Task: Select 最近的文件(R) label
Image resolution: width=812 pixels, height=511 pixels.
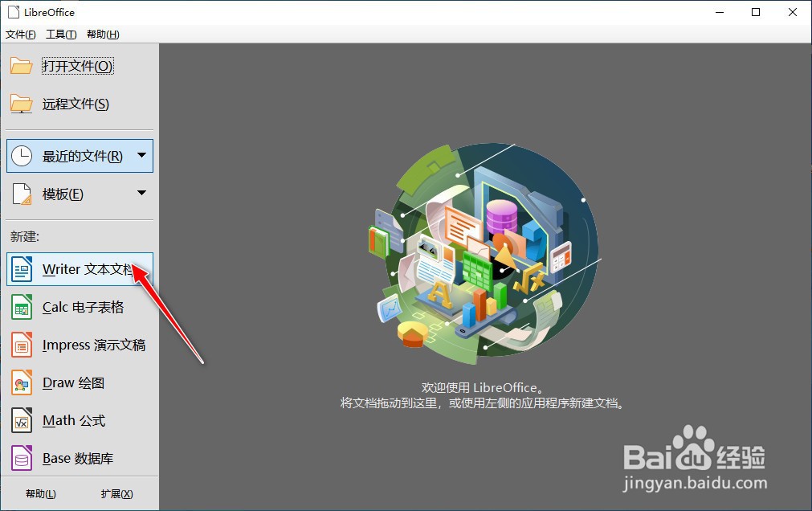Action: point(83,156)
